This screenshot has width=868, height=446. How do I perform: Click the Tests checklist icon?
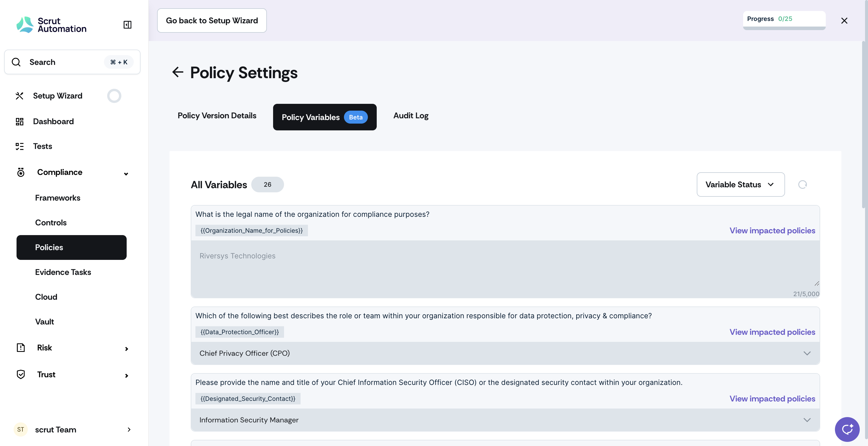[19, 146]
